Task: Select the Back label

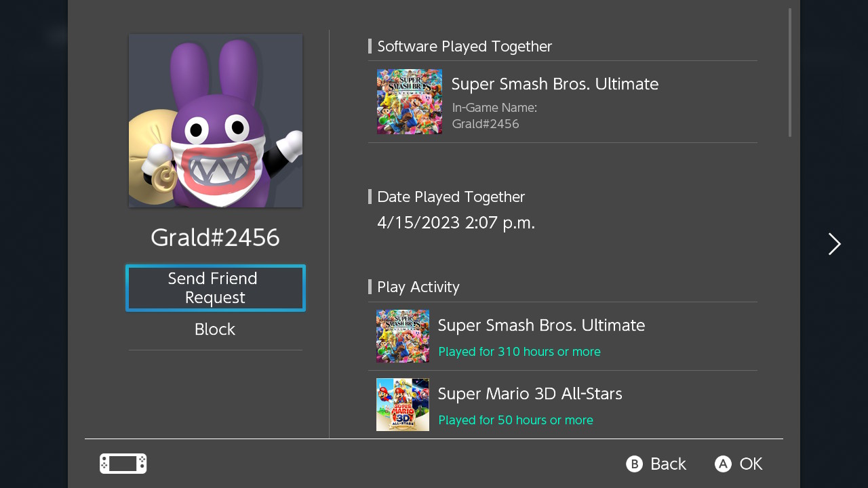Action: [668, 464]
